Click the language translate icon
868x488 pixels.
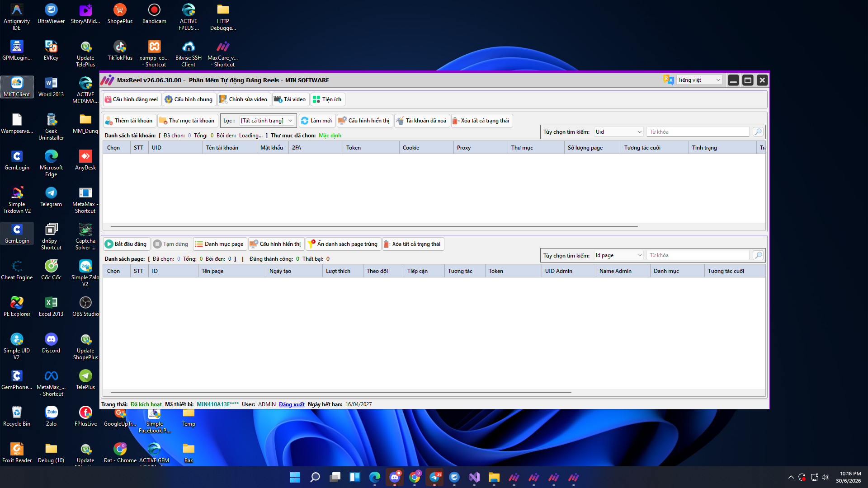point(668,80)
